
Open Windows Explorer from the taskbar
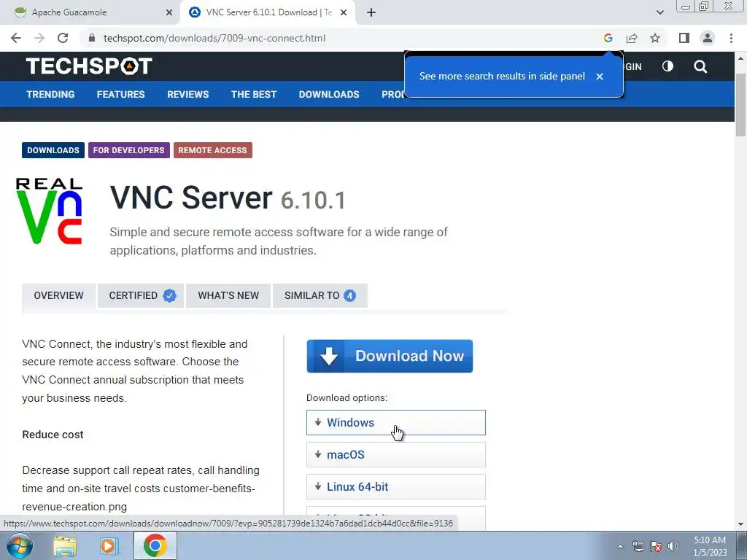pos(64,545)
